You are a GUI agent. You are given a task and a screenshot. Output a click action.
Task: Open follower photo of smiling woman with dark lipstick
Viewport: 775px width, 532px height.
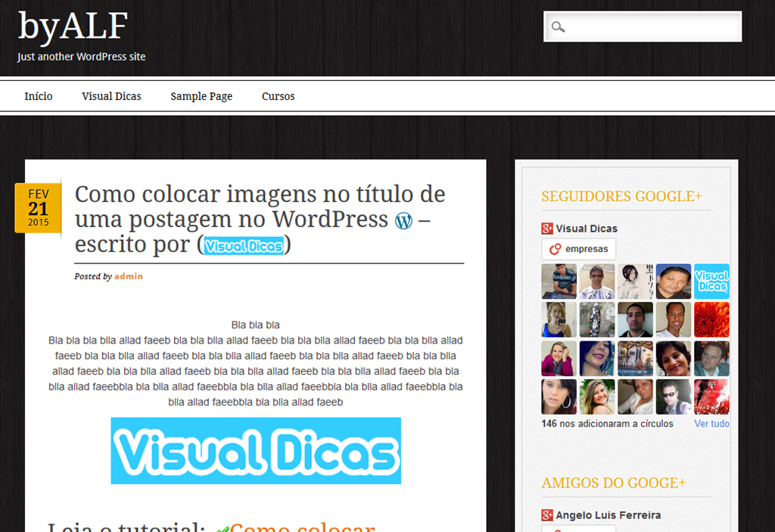coord(597,359)
